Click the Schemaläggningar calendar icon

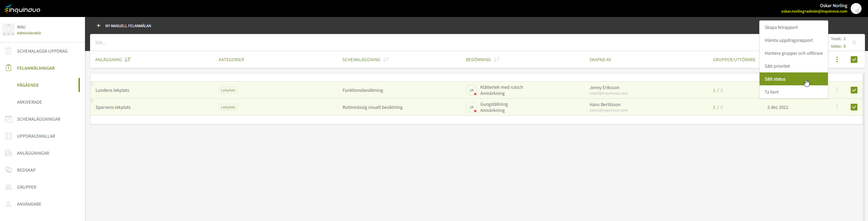8,119
